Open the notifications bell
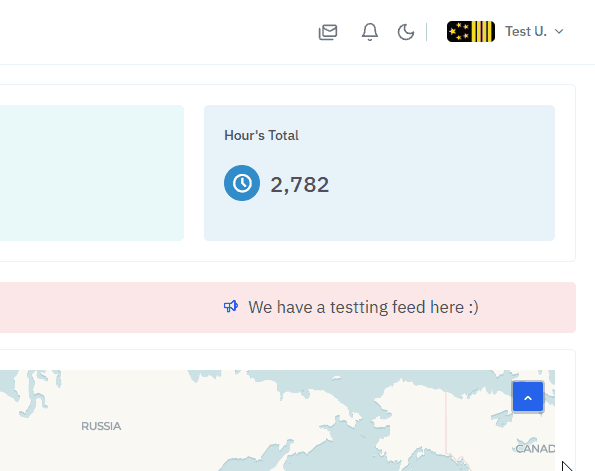This screenshot has height=471, width=595. coord(370,32)
